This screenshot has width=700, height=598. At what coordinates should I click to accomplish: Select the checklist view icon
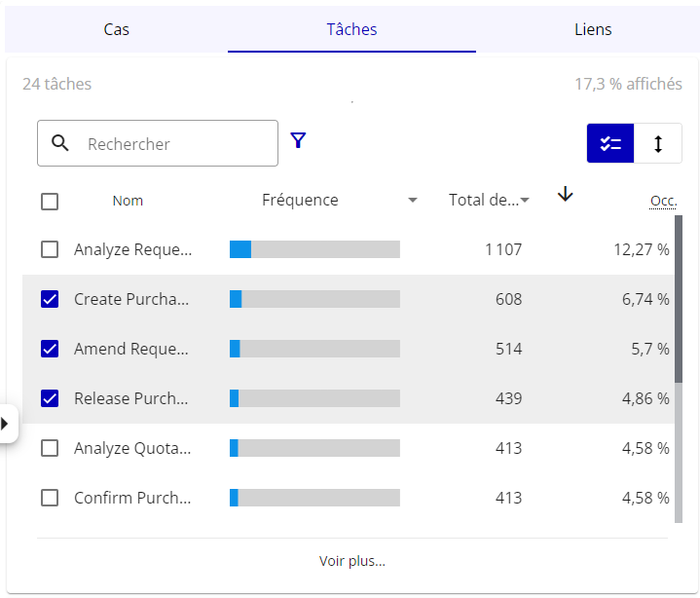tap(610, 143)
